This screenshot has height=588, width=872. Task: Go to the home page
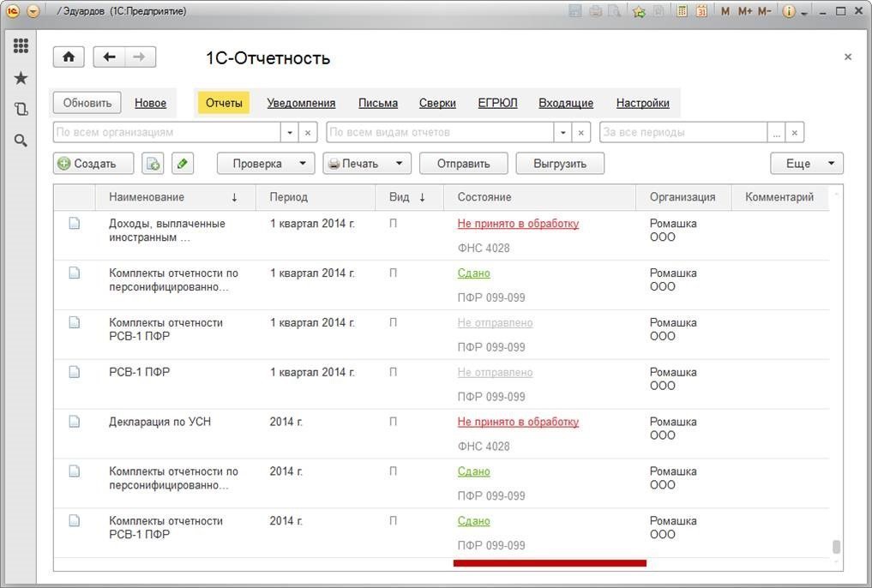pos(69,57)
